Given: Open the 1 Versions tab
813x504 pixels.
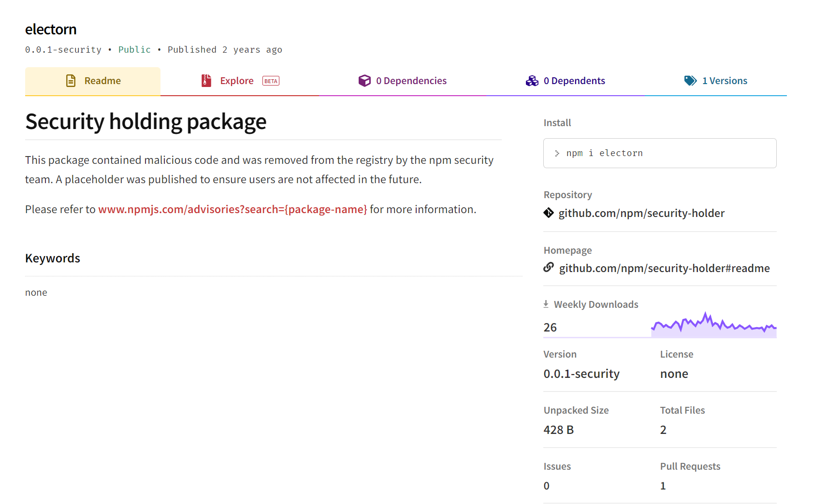Looking at the screenshot, I should pos(715,81).
